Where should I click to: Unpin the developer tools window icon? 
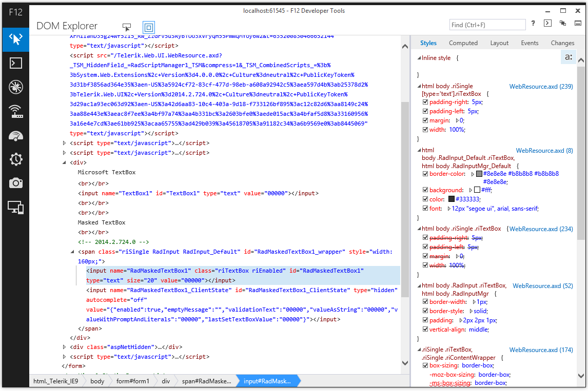coord(578,23)
